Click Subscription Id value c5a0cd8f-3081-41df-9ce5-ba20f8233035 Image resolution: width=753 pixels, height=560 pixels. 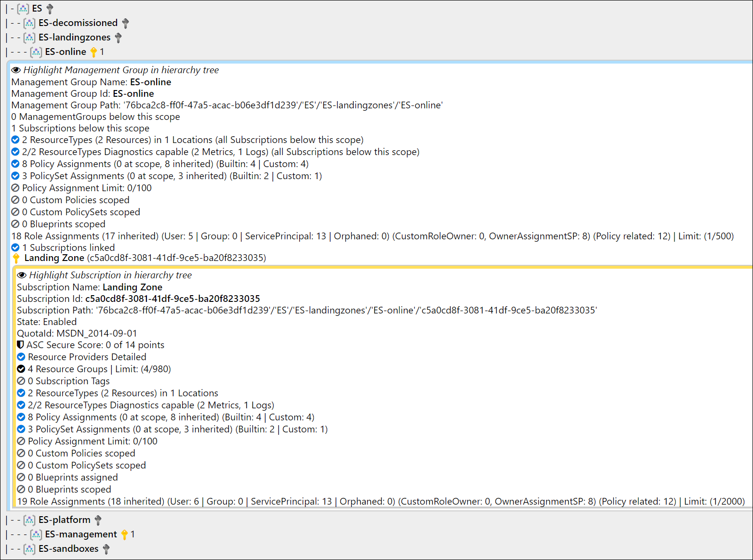pyautogui.click(x=172, y=299)
